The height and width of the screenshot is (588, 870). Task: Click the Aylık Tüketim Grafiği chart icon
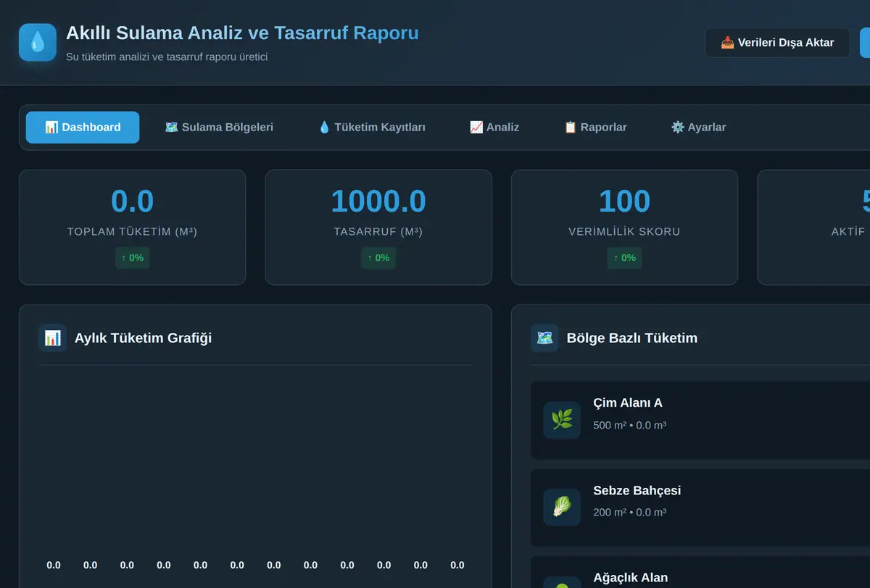[x=52, y=338]
